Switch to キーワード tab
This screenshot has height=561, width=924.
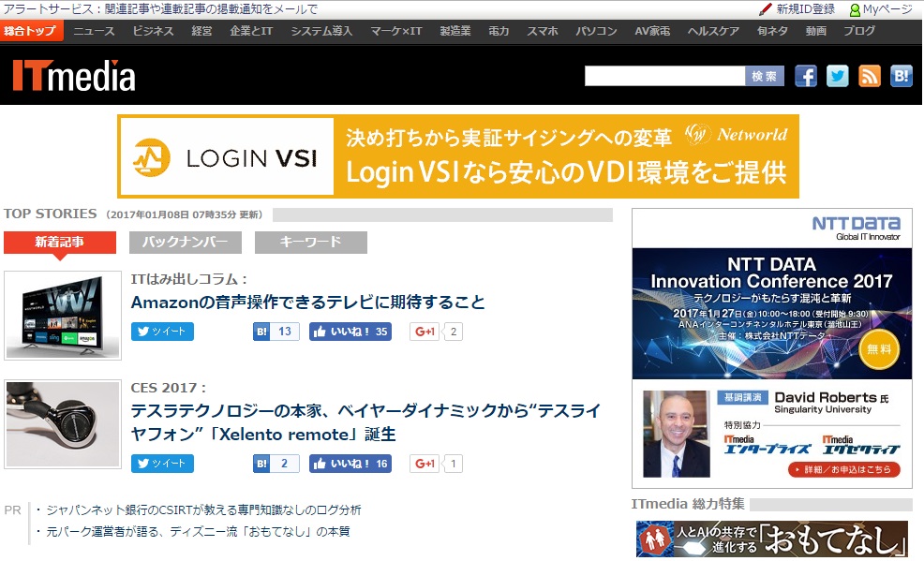(310, 242)
